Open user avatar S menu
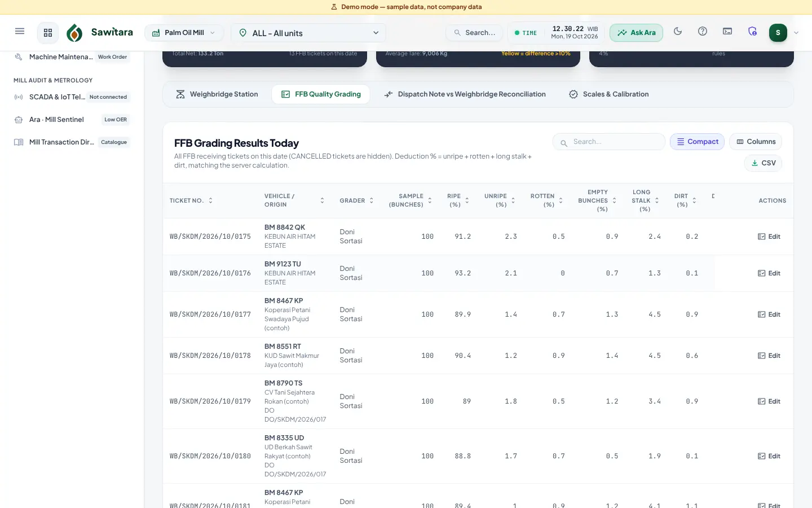 (778, 33)
